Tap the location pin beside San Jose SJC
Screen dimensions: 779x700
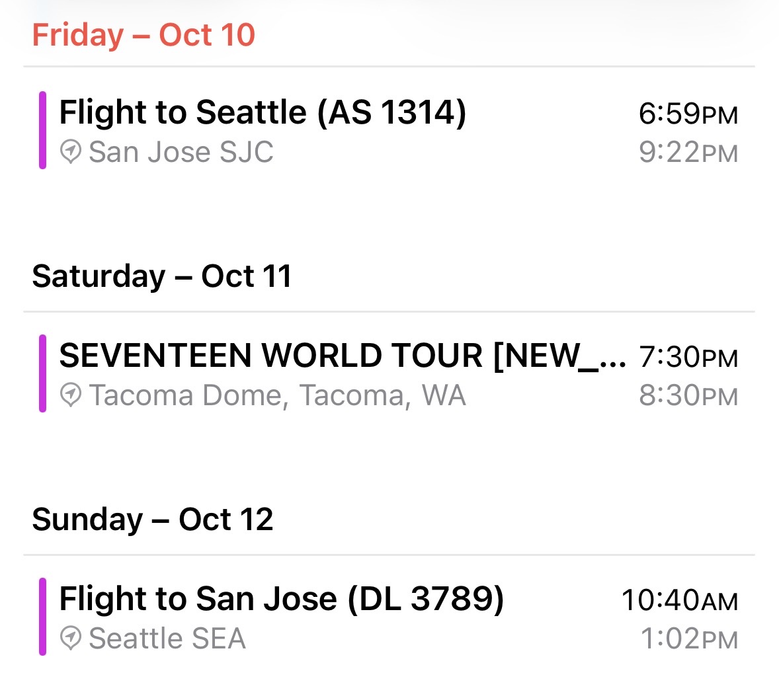(70, 152)
